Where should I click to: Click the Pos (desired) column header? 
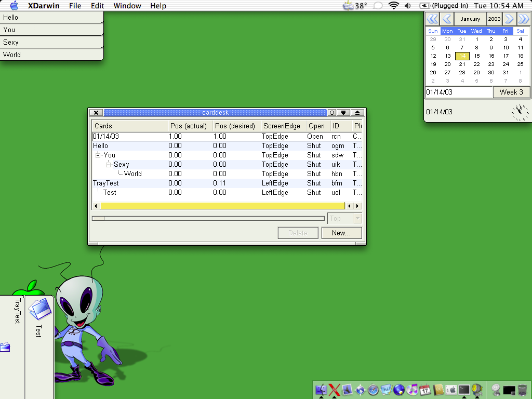point(237,126)
